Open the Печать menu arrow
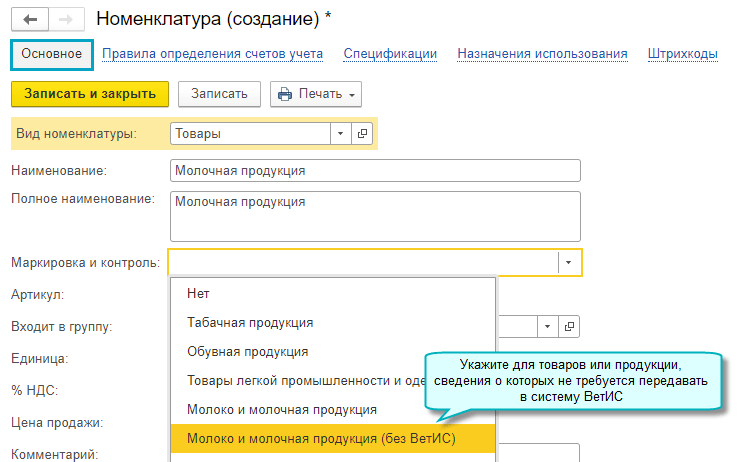 click(x=352, y=94)
